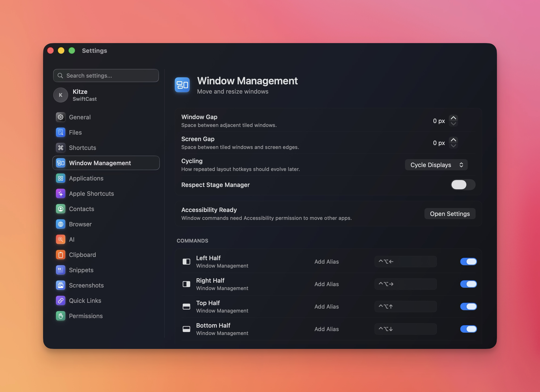Edit the Top Half hotkey field
Screen dimensions: 540x392
pyautogui.click(x=405, y=306)
